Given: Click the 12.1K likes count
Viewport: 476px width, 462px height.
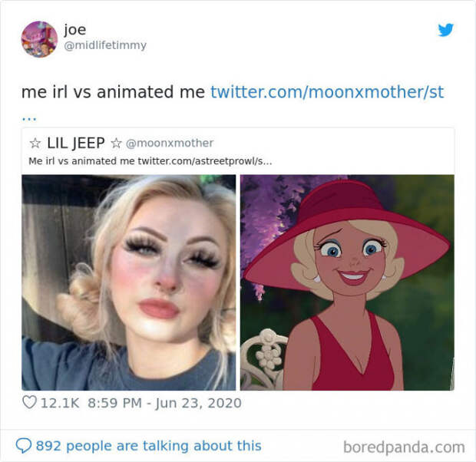Looking at the screenshot, I should [x=60, y=403].
